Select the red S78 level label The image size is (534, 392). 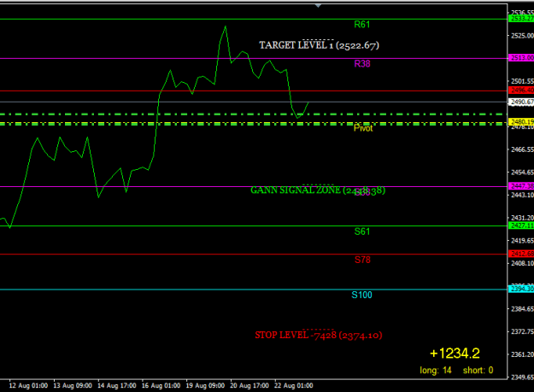point(362,260)
